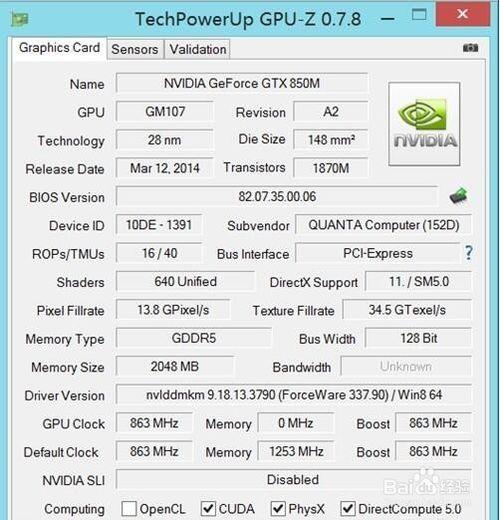The image size is (500, 520).
Task: Click the Driver Version field with ForceWare 337.90
Action: click(294, 395)
